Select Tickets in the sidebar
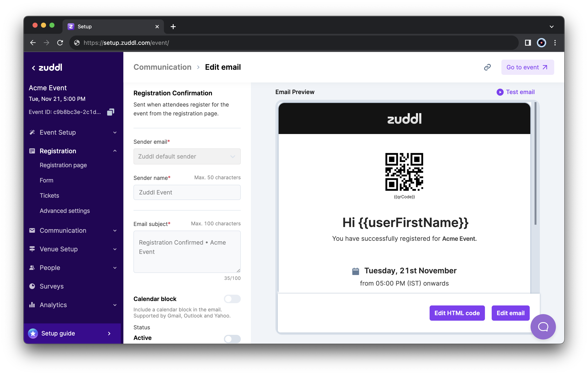The width and height of the screenshot is (588, 375). (x=49, y=195)
